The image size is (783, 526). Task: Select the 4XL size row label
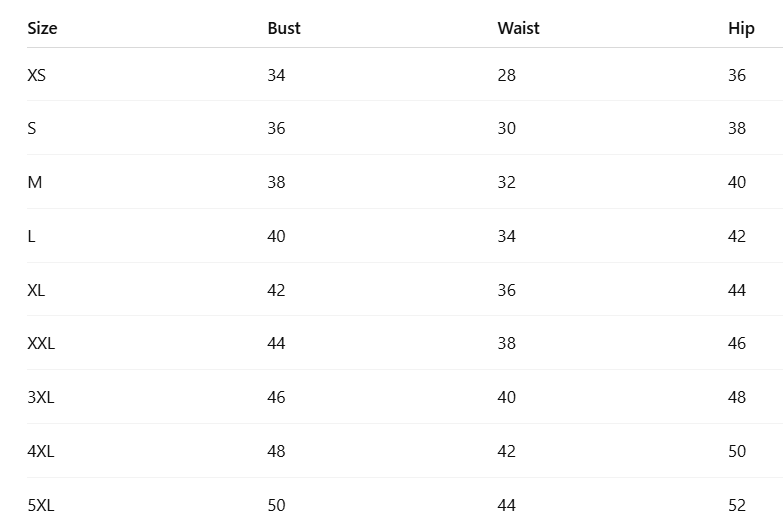pos(40,451)
